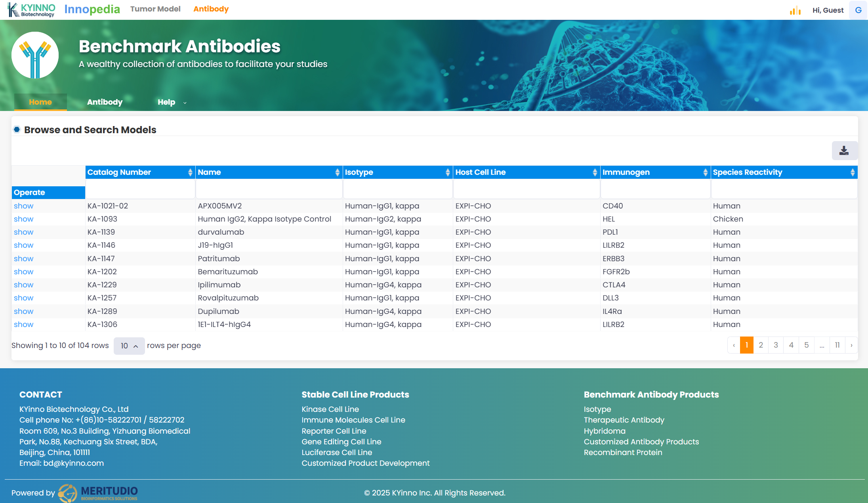Sort the Species Reactivity column

pos(852,172)
